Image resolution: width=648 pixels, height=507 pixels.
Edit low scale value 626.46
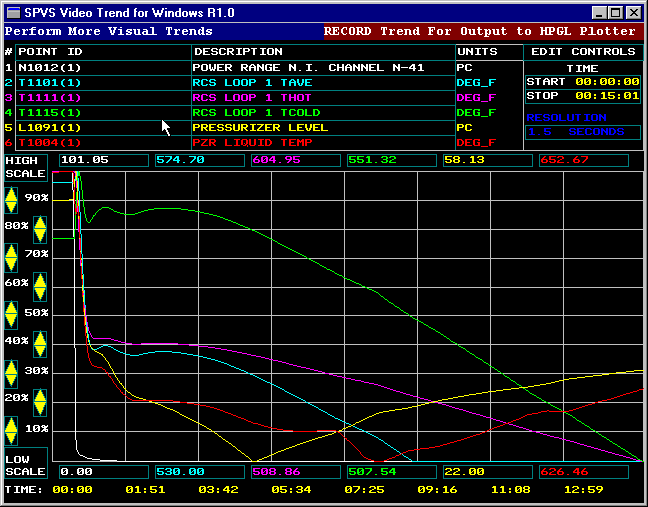(584, 472)
